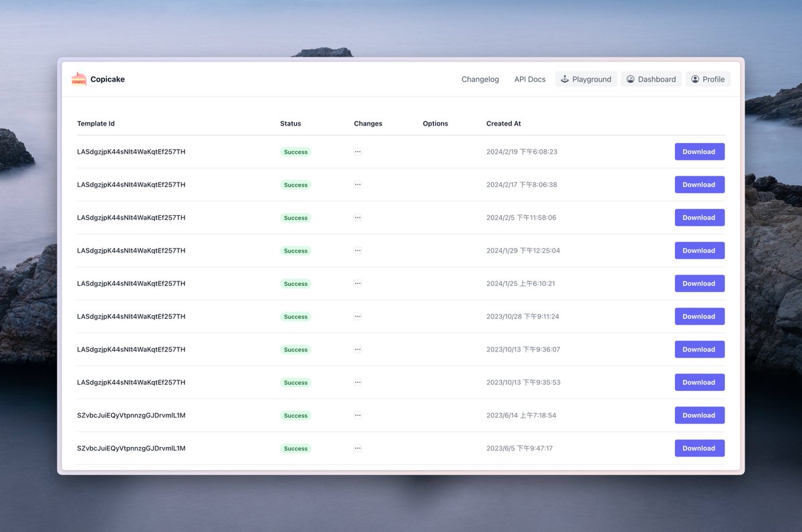Click the Success badge in the 2024/2/19 row

point(295,152)
